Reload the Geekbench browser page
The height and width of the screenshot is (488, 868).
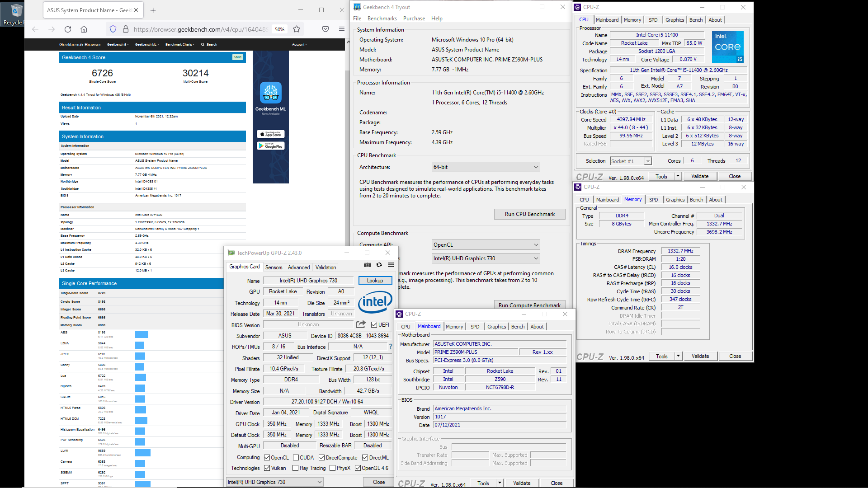pos(68,29)
